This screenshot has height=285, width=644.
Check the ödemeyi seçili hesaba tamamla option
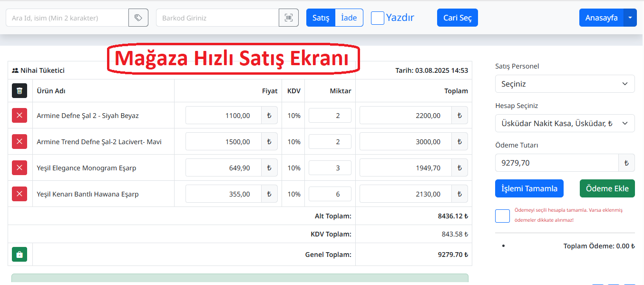(502, 216)
